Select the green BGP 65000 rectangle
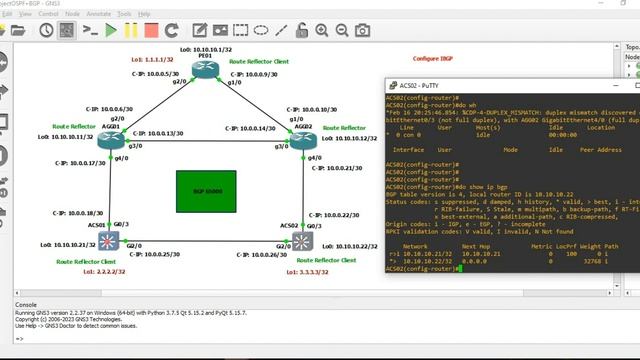The image size is (640, 360). click(206, 191)
